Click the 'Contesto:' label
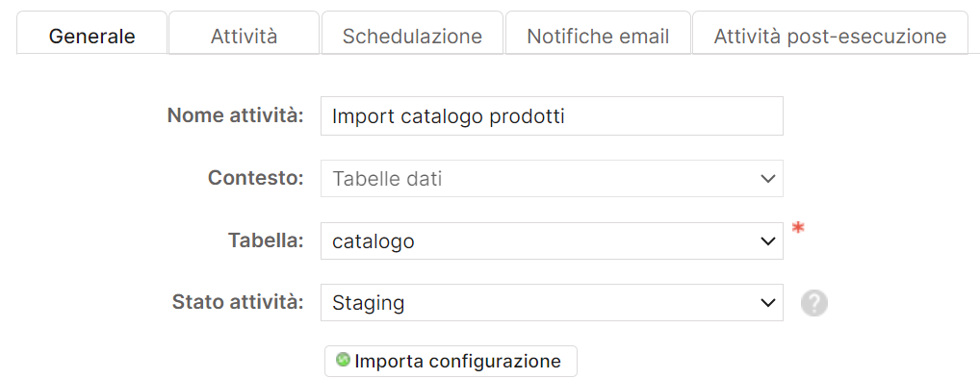 pos(256,178)
